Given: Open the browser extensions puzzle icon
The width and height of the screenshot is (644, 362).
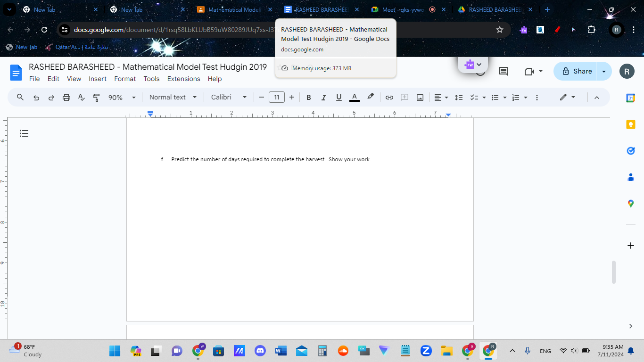Looking at the screenshot, I should coord(591,30).
